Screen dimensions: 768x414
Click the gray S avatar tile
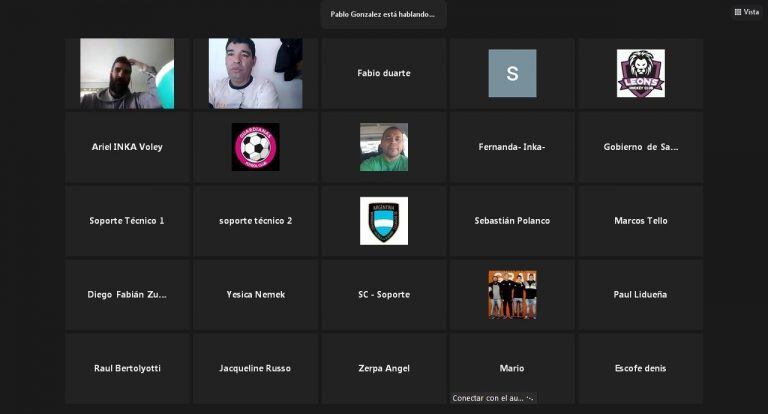(x=512, y=73)
